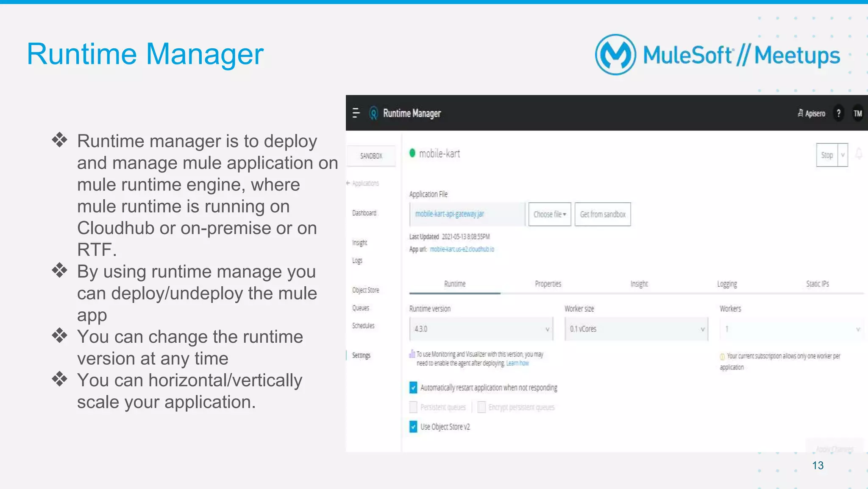Click the notification bell icon
The height and width of the screenshot is (489, 868).
click(859, 154)
